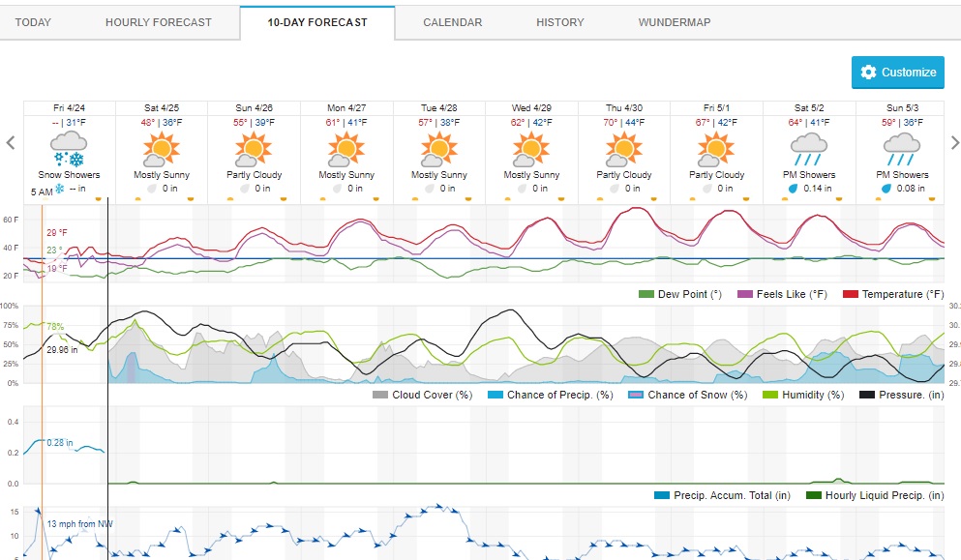Click the Saturday 5/2 PM showers icon
The image size is (961, 560).
pos(809,149)
